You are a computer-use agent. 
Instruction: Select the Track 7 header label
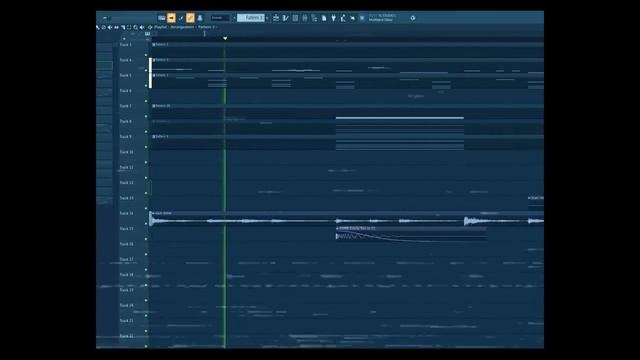pyautogui.click(x=126, y=106)
